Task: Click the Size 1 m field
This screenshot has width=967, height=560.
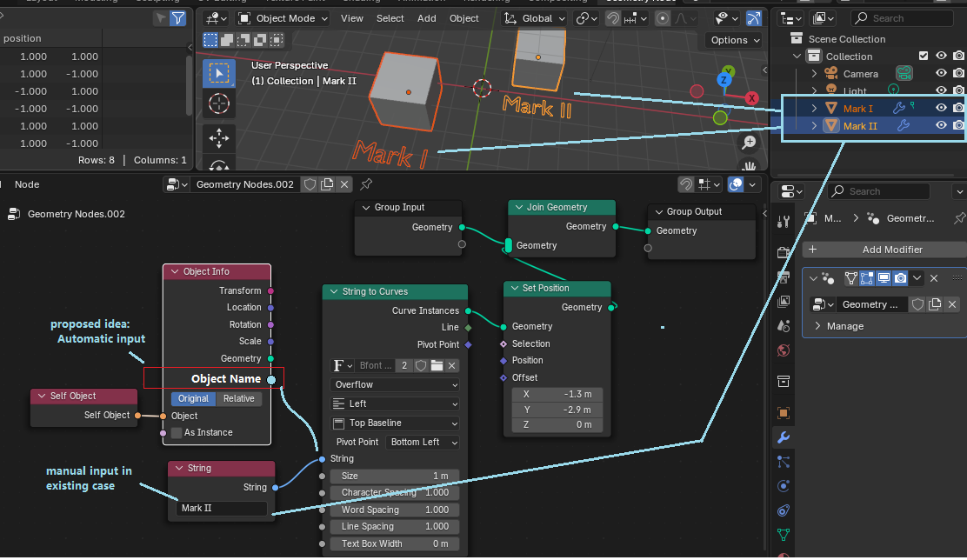Action: click(x=395, y=477)
